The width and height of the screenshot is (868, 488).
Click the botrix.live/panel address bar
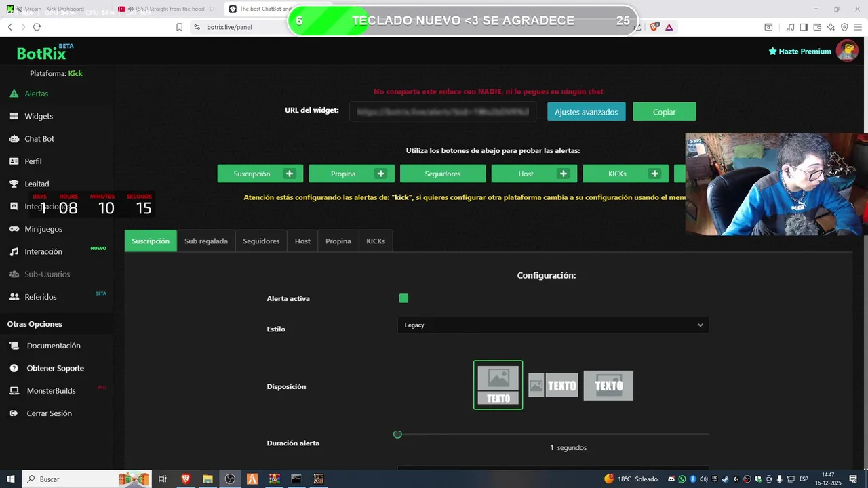(229, 27)
